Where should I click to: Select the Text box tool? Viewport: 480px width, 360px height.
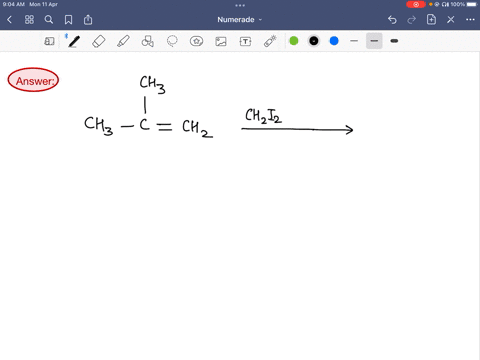(245, 41)
